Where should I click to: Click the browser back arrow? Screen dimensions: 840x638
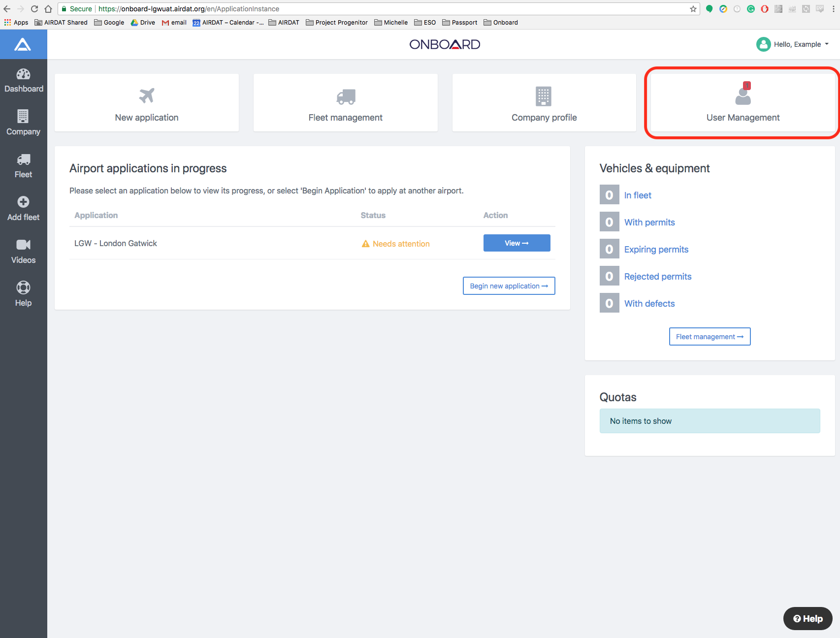pyautogui.click(x=7, y=9)
